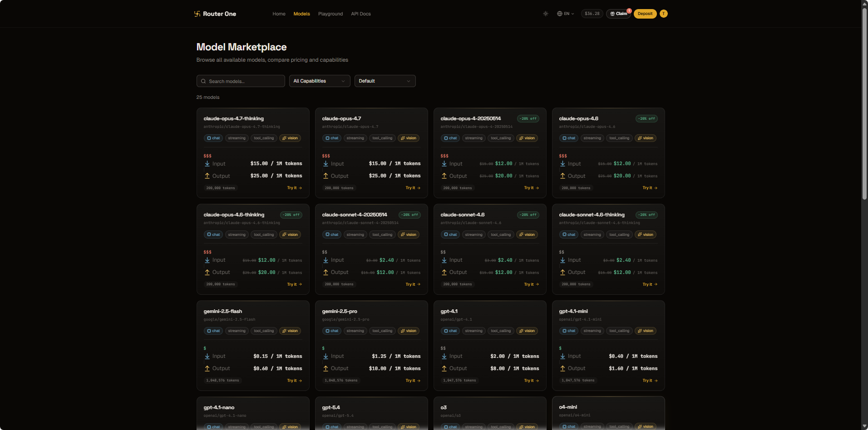Open your account avatar icon

click(663, 14)
